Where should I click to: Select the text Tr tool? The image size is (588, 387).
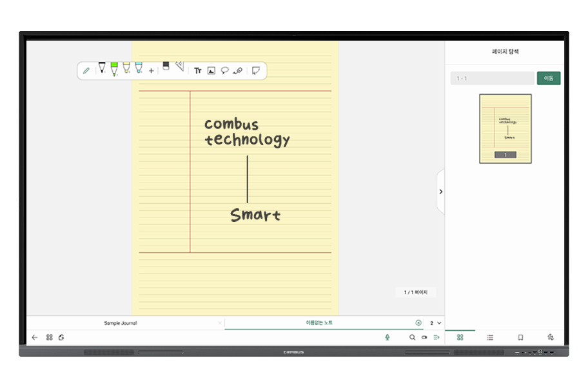(x=198, y=70)
